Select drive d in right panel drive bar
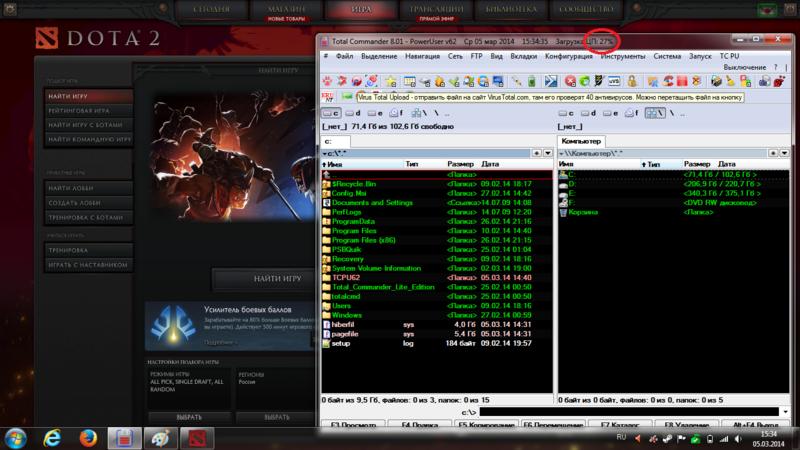This screenshot has height=450, width=800. pos(588,113)
